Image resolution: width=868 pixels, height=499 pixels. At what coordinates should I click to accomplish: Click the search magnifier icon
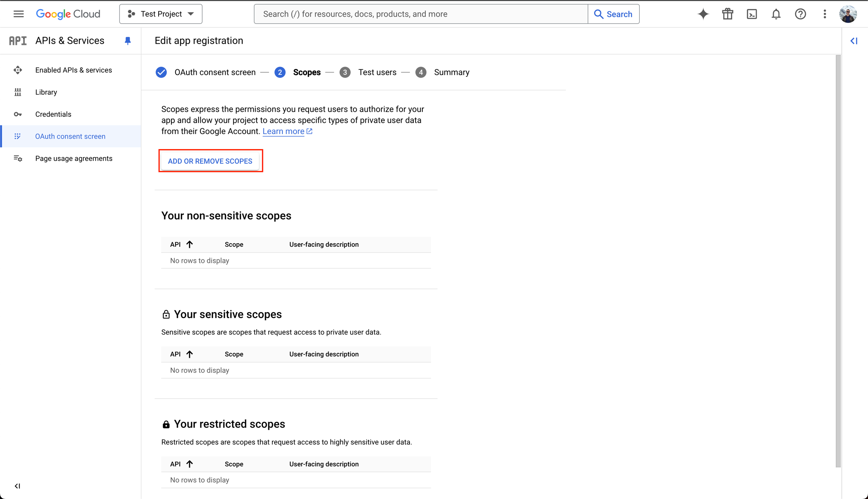click(599, 14)
